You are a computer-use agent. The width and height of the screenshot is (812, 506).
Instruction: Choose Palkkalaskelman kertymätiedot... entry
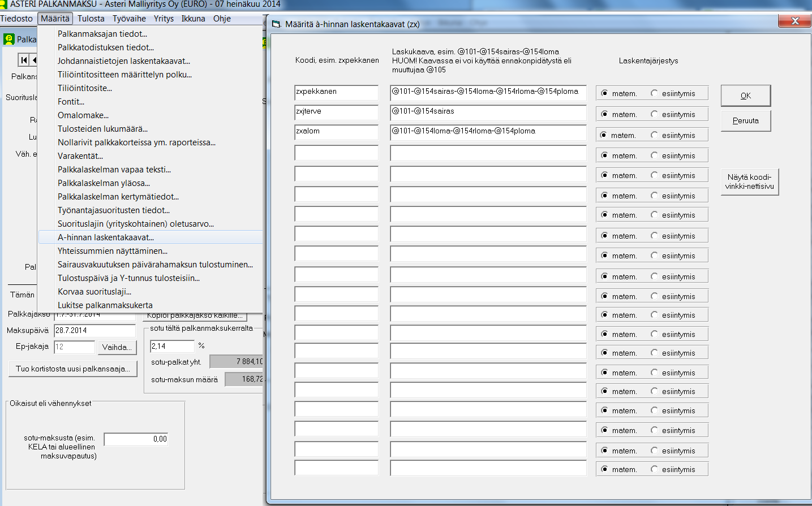pos(151,197)
